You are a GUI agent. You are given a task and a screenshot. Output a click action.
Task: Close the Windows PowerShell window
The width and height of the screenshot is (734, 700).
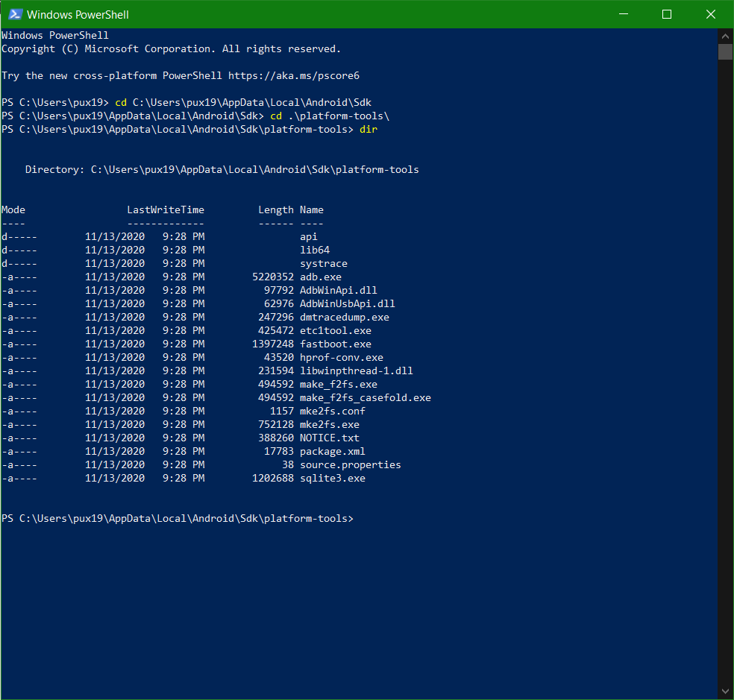coord(711,14)
